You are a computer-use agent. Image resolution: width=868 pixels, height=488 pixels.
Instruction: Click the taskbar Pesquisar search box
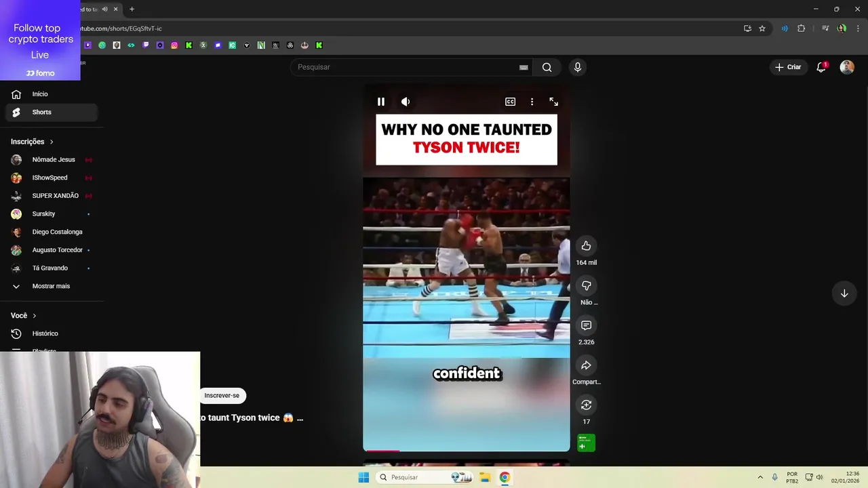424,477
